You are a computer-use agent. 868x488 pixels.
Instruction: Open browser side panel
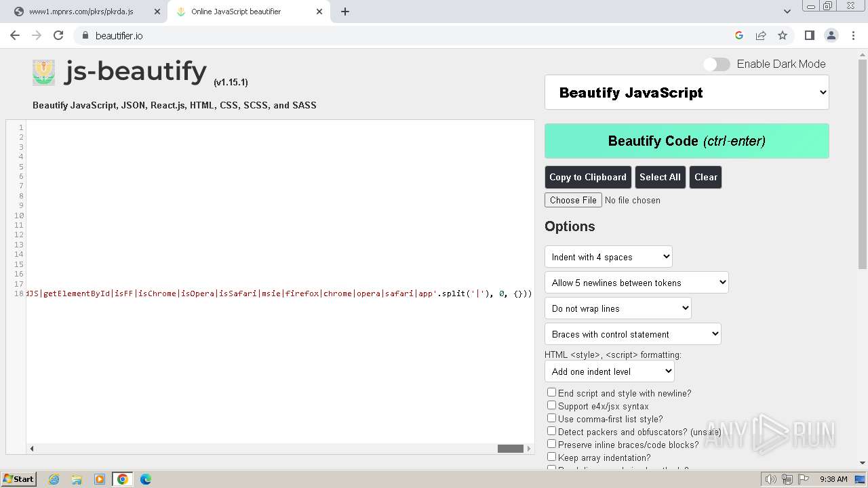tap(809, 35)
